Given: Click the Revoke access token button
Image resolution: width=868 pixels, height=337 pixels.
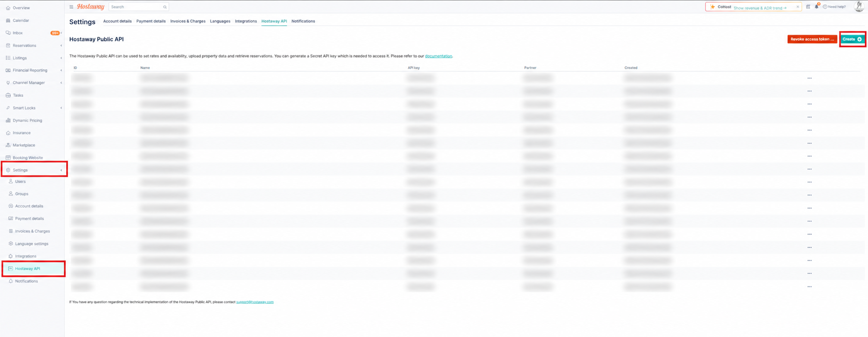Looking at the screenshot, I should (x=812, y=39).
